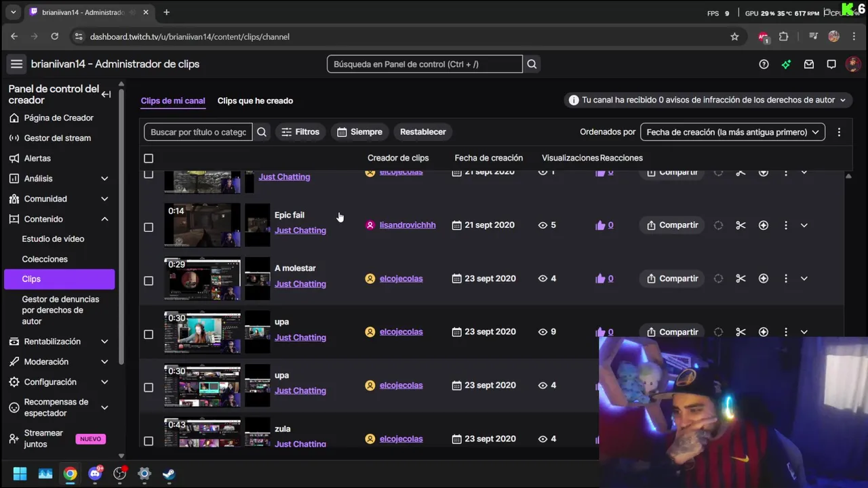Expand the Rentabilización sidebar section
The width and height of the screenshot is (868, 488).
(104, 342)
